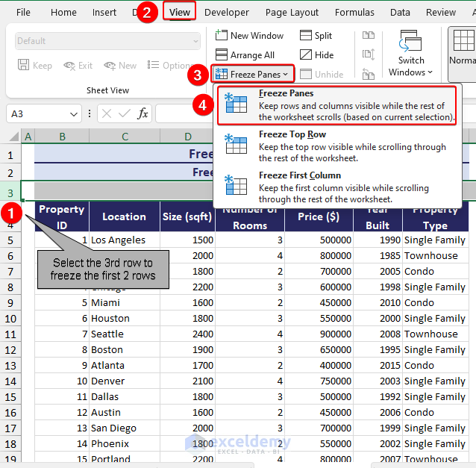
Task: Switch to the Developer tab
Action: coord(227,12)
